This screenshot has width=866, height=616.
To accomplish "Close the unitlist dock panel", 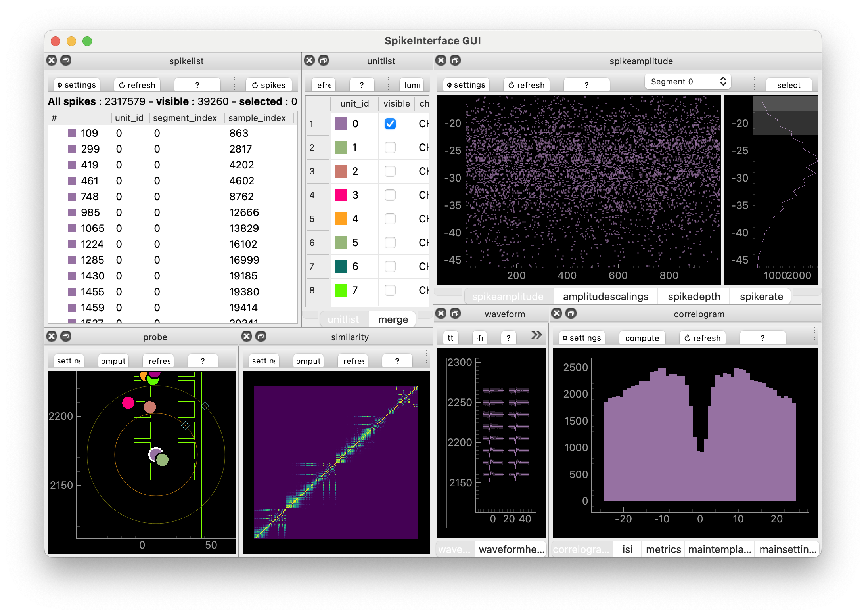I will 309,61.
